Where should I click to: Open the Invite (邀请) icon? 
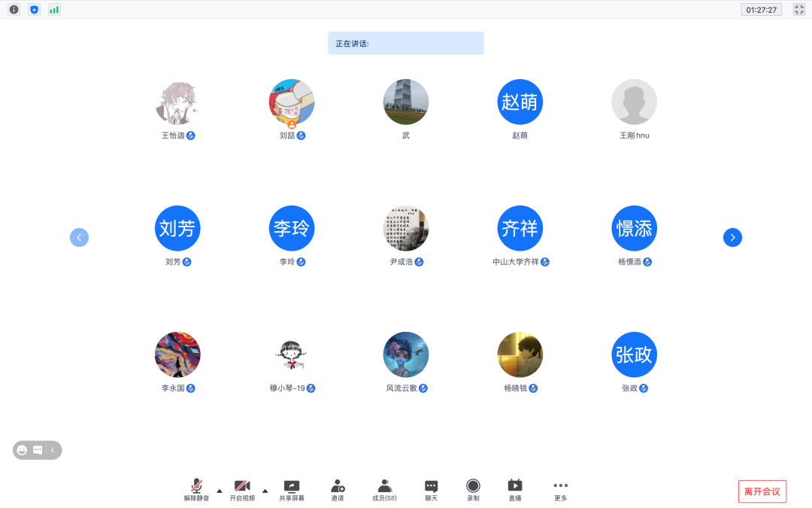click(x=338, y=490)
